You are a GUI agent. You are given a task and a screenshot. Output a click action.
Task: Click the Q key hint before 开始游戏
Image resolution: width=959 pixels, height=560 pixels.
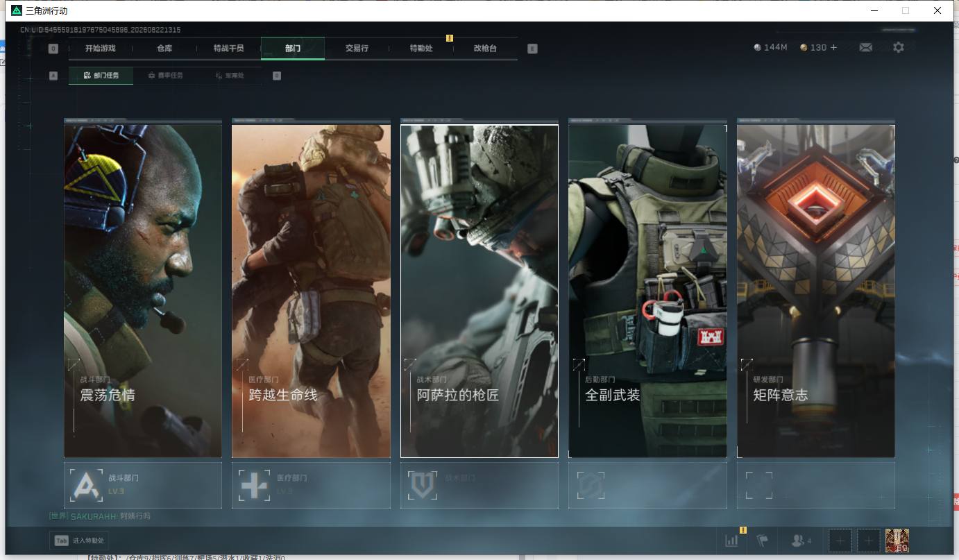53,49
